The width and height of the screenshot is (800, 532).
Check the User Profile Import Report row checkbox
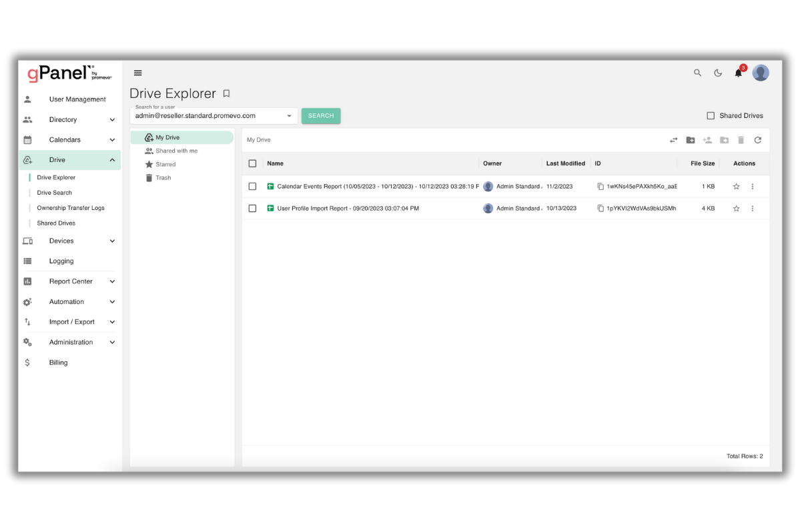tap(253, 209)
